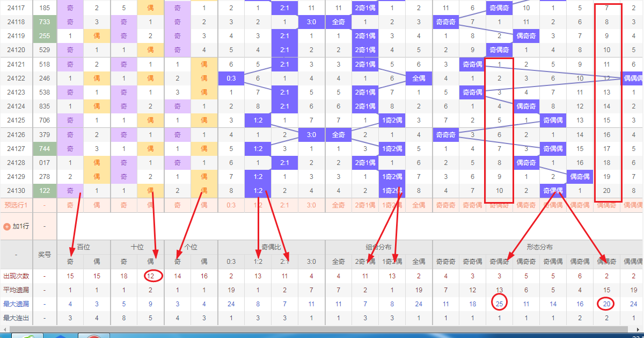Click the 形态分布 column group header

539,247
